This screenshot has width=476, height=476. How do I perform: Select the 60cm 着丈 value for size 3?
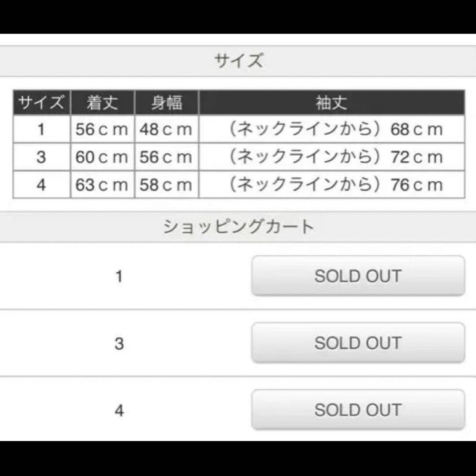[x=102, y=157]
